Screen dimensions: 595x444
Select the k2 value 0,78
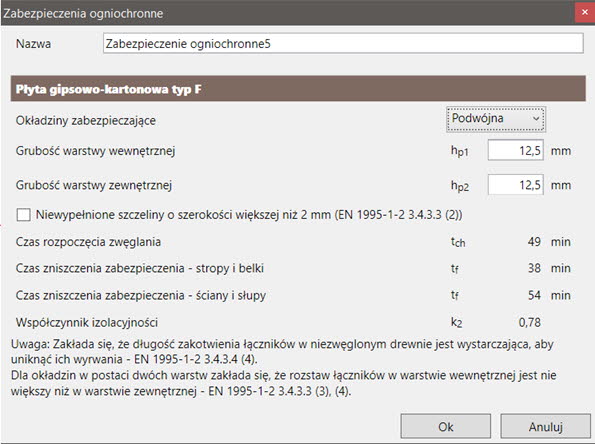click(x=530, y=323)
